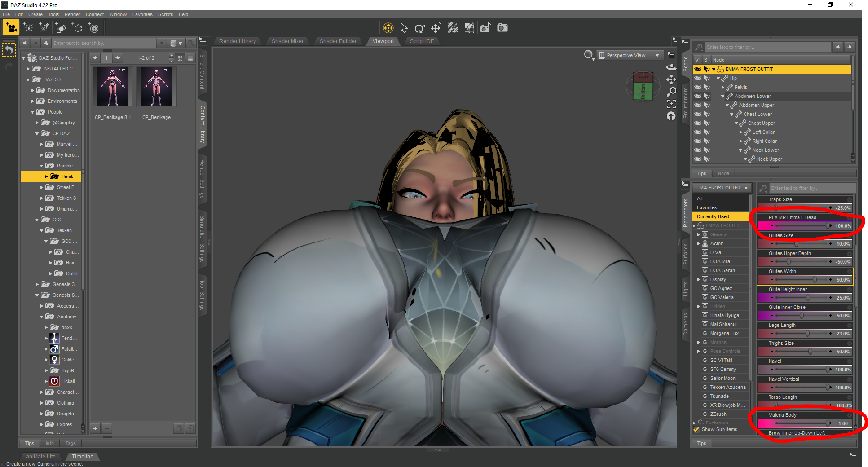Open the Create menu
The height and width of the screenshot is (467, 868).
[x=35, y=14]
